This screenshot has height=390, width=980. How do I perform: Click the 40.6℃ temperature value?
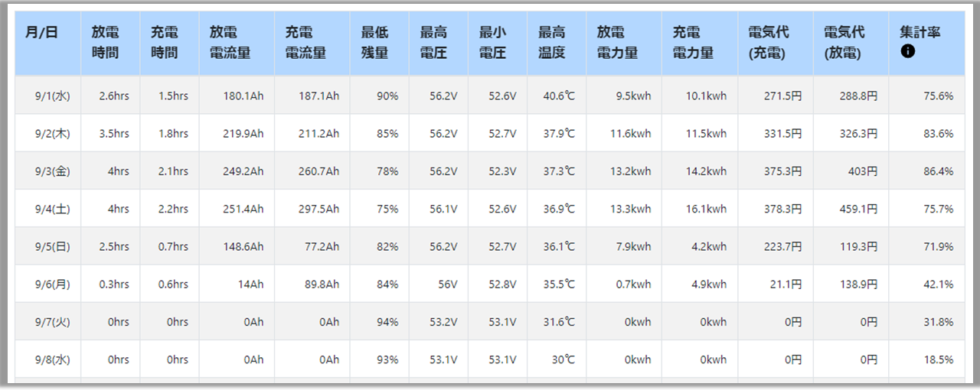click(x=557, y=96)
